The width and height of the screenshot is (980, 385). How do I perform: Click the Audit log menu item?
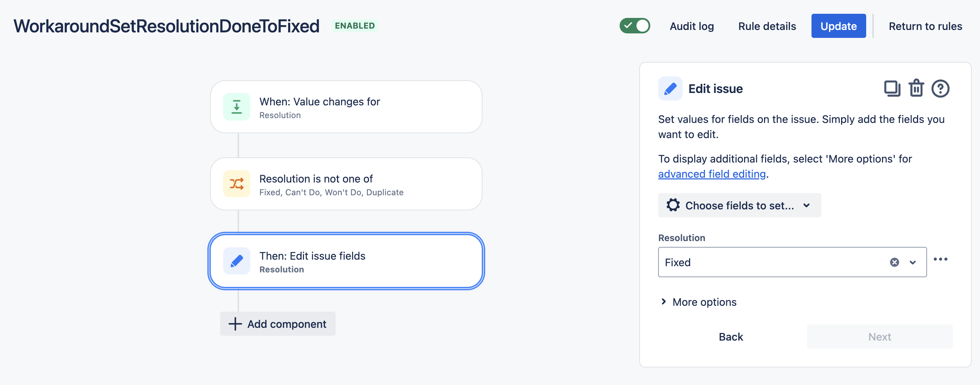pos(692,26)
